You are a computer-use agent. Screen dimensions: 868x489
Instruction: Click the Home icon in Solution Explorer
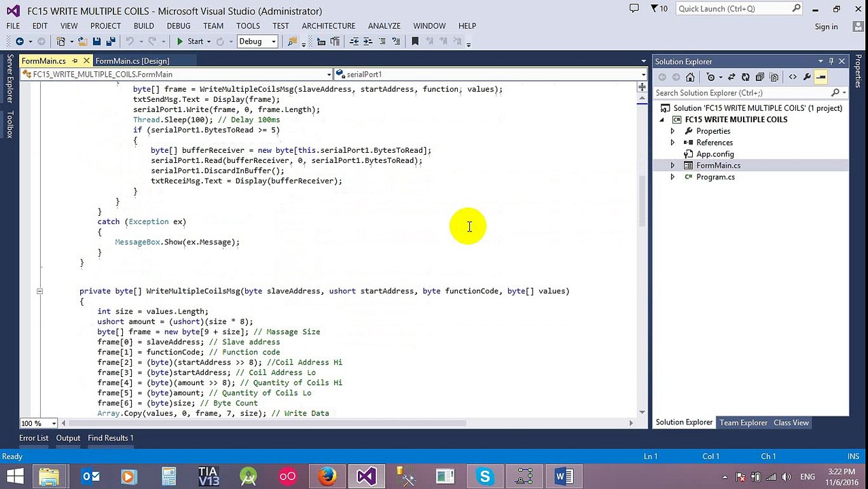(690, 77)
